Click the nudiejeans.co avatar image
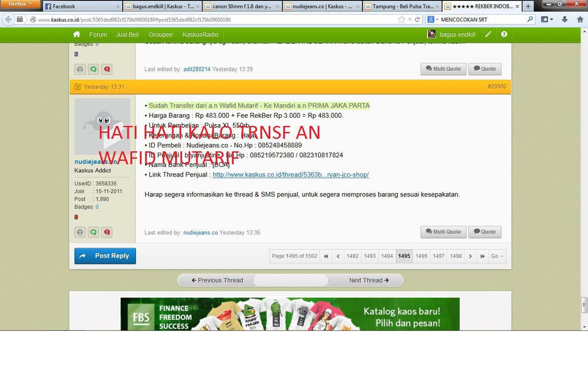This screenshot has width=588, height=379. (x=102, y=126)
